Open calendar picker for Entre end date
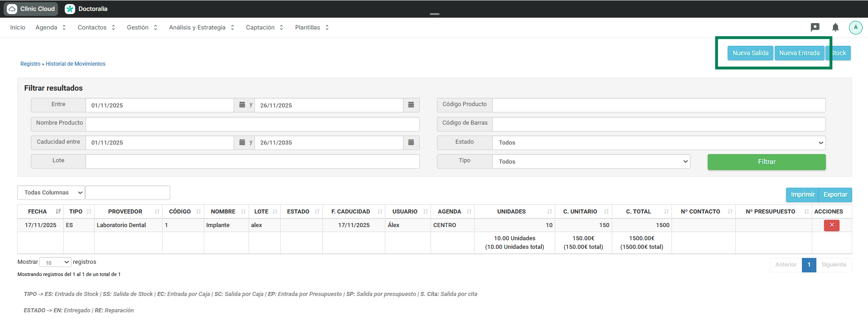This screenshot has height=325, width=868. pos(411,105)
